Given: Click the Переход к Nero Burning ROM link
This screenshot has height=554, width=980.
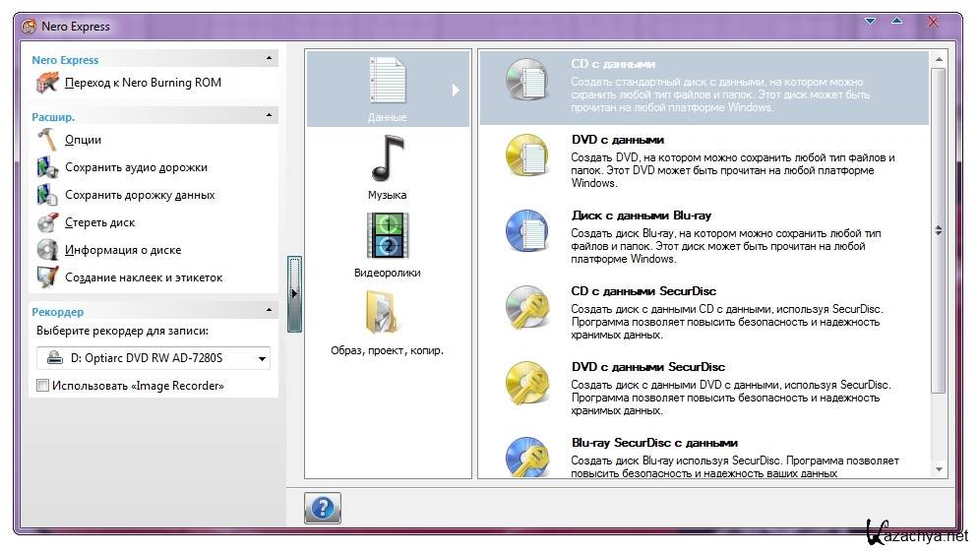Looking at the screenshot, I should coord(143,83).
